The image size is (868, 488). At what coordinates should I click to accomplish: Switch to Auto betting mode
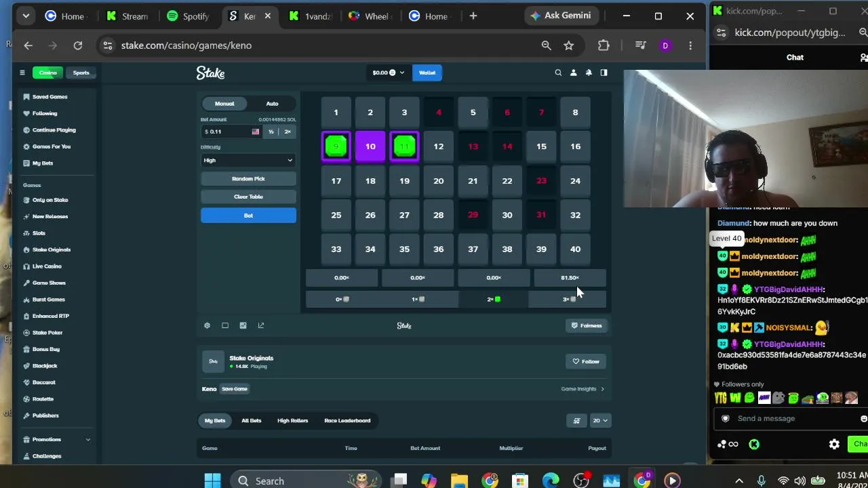point(272,104)
